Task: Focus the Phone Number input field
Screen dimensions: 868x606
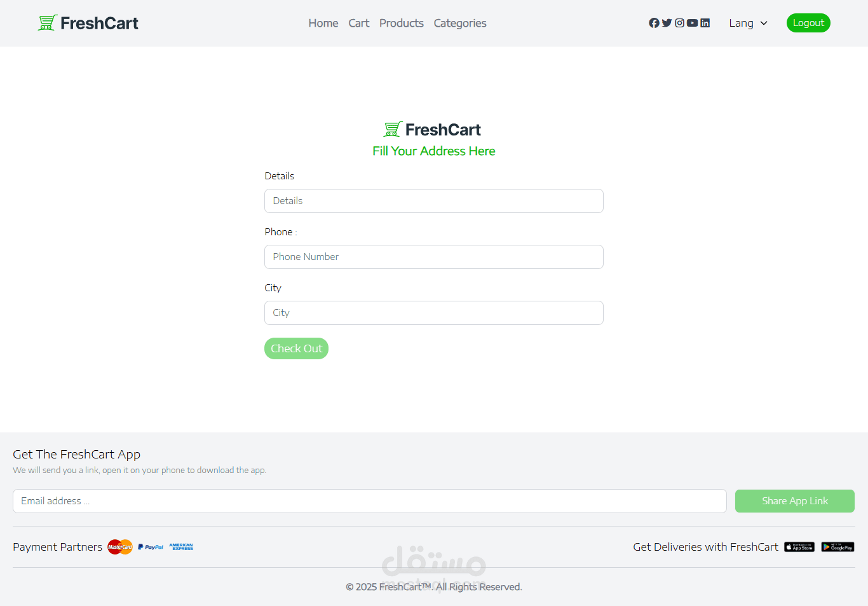Action: (434, 257)
